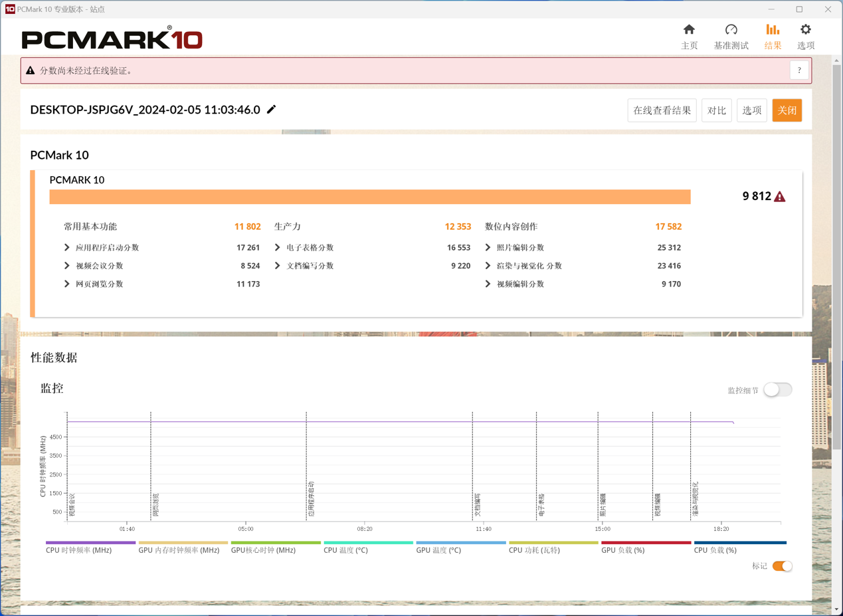Screen dimensions: 843x616
Task: Click the 在线查看结果 button
Action: pos(661,110)
